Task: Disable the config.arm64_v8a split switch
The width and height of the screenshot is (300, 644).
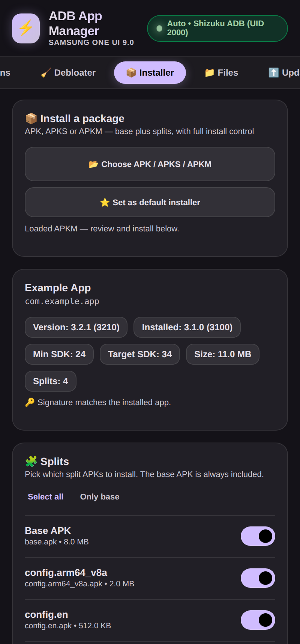Action: pos(258,578)
